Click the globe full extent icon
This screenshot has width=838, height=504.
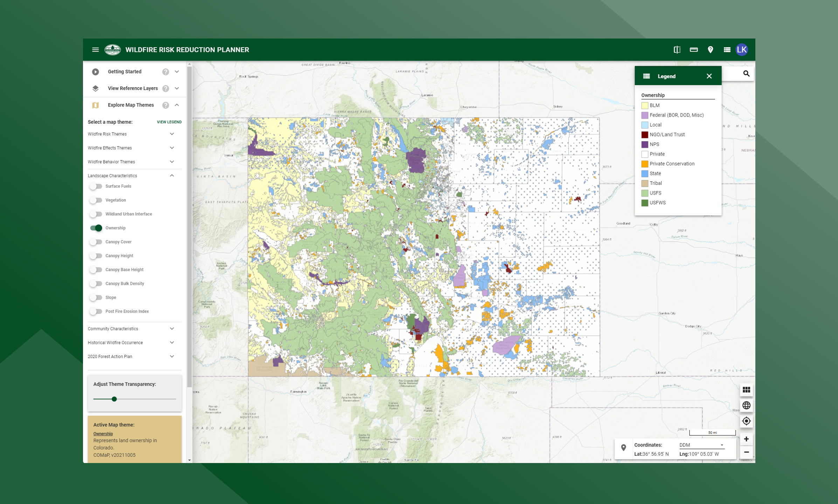746,405
